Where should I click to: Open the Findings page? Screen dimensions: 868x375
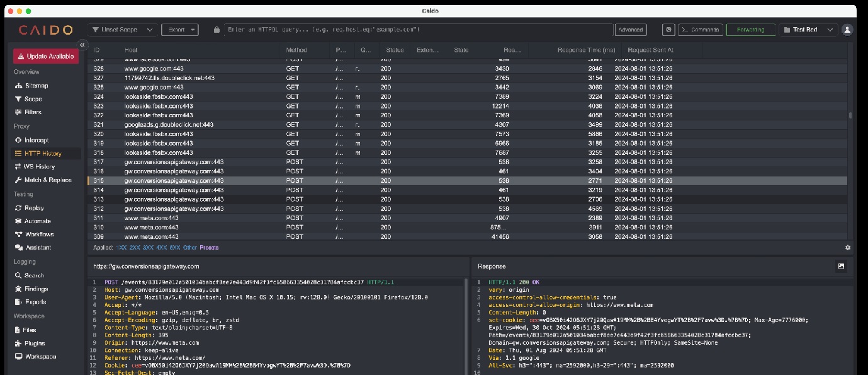click(36, 289)
